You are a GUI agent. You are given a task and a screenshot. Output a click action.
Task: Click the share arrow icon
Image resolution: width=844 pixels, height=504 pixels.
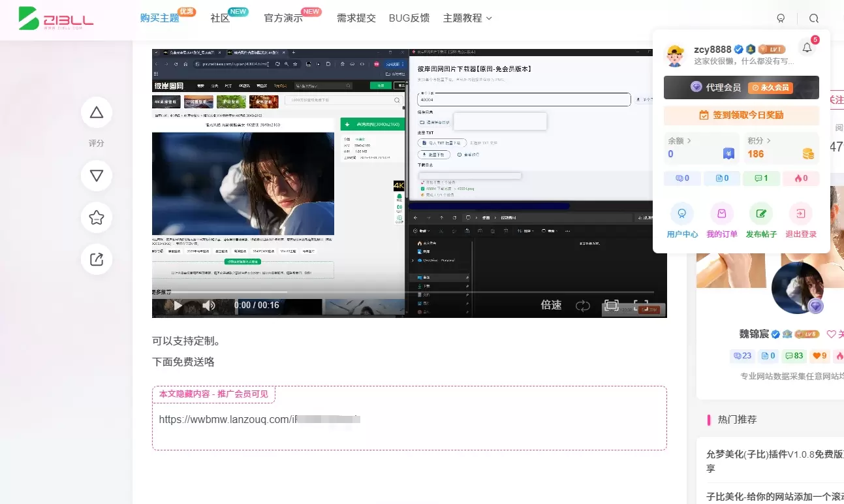pyautogui.click(x=97, y=259)
